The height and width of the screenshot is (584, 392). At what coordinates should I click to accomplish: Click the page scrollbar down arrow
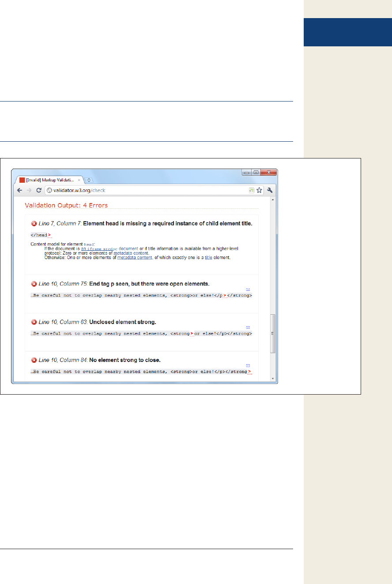point(273,379)
